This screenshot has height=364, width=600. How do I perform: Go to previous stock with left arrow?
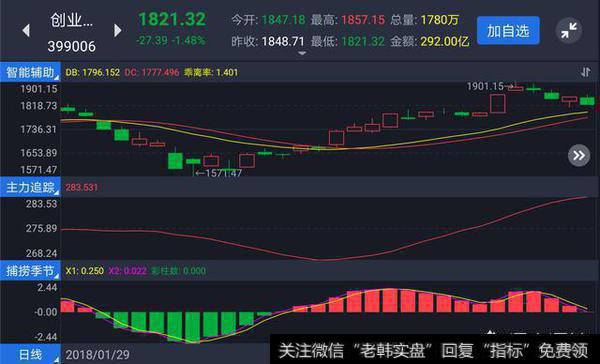click(26, 30)
